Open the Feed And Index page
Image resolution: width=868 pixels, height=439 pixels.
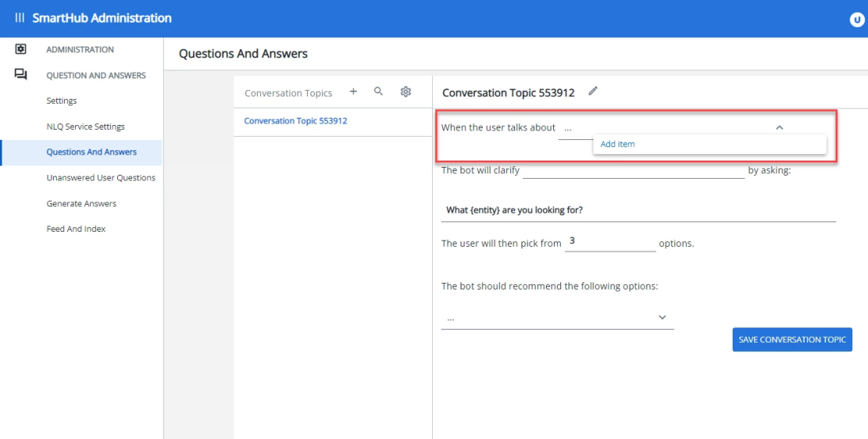(x=76, y=229)
